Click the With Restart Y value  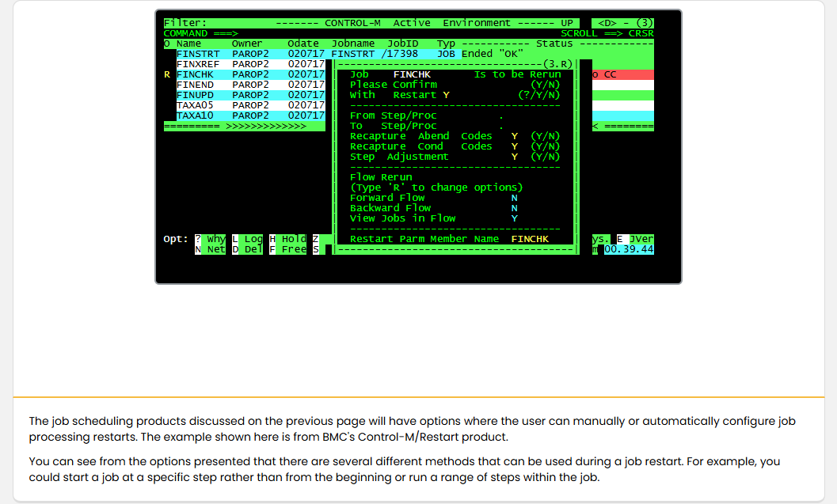pyautogui.click(x=446, y=95)
